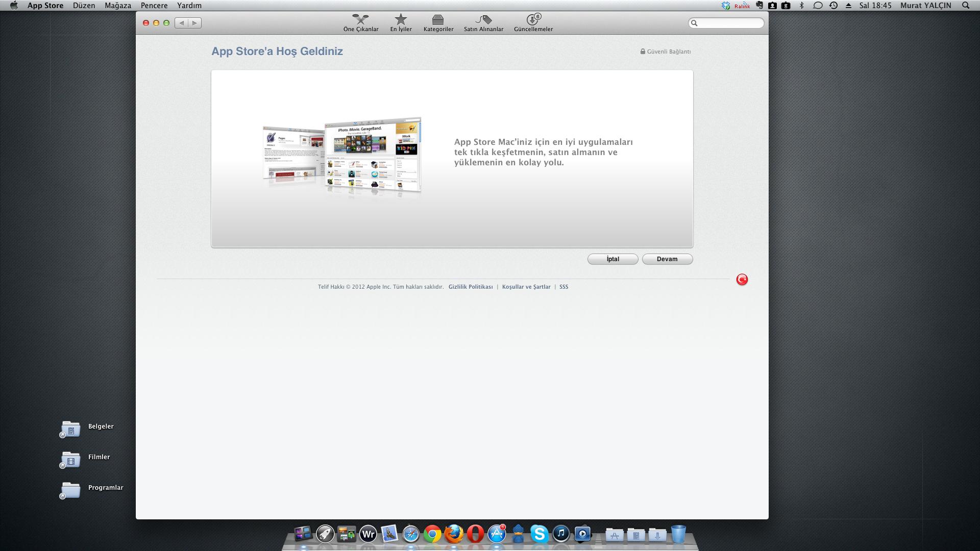980x551 pixels.
Task: Open the Documents folder stack in the Dock
Action: pyautogui.click(x=636, y=535)
